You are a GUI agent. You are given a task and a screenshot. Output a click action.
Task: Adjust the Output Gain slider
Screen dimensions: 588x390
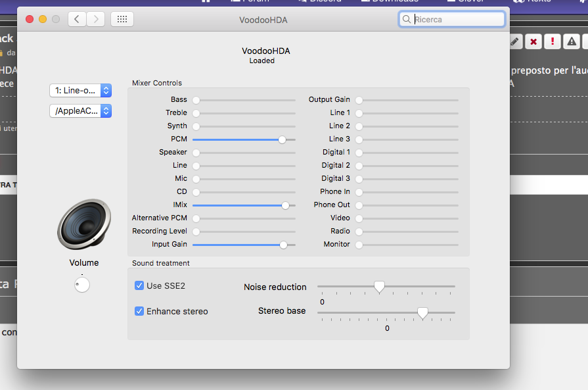coord(407,100)
